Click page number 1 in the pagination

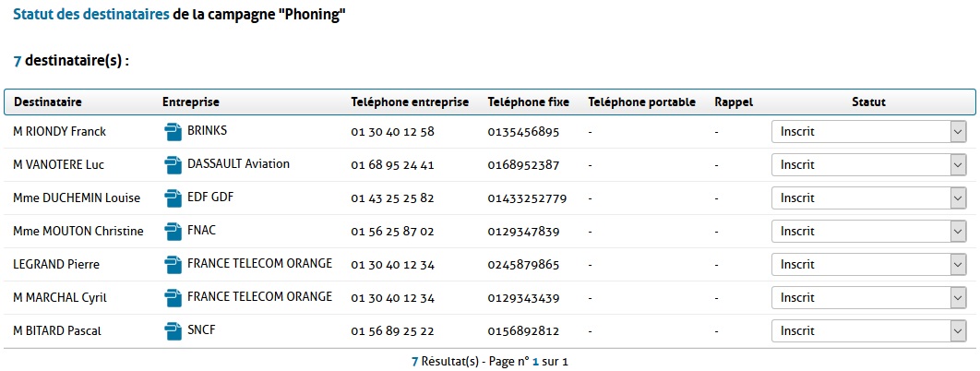(535, 361)
